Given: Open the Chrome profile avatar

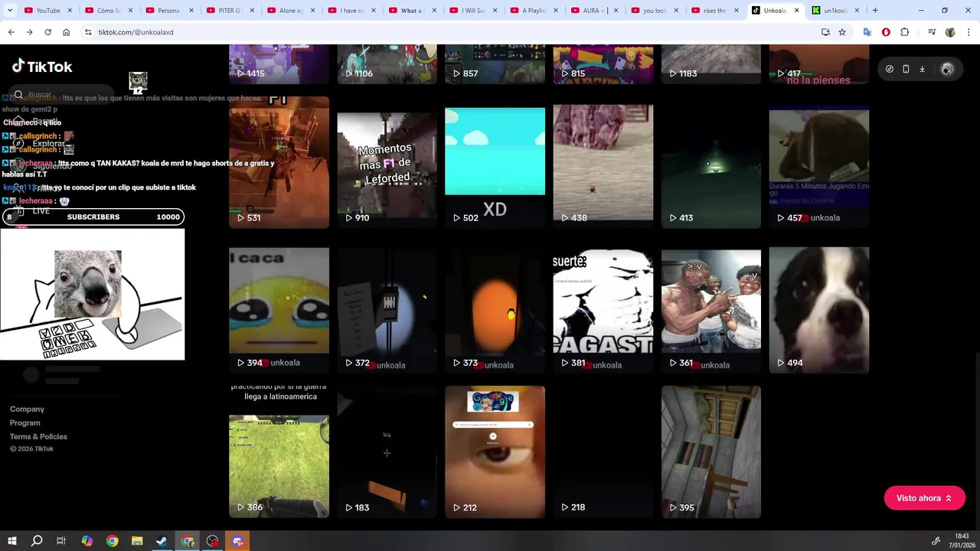Looking at the screenshot, I should (x=950, y=32).
